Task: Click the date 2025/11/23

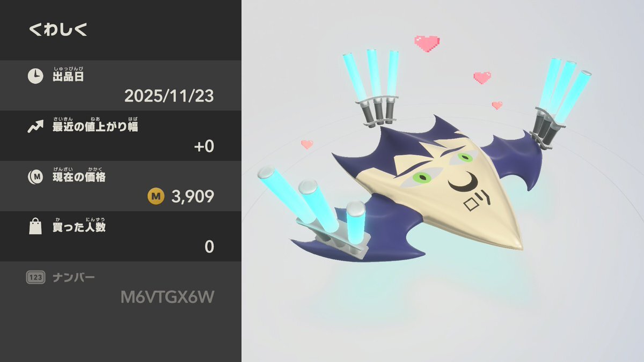Action: pyautogui.click(x=169, y=96)
